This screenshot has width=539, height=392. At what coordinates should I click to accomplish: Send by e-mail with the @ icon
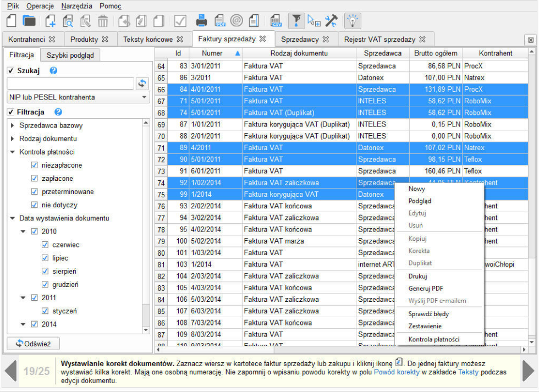pyautogui.click(x=237, y=21)
